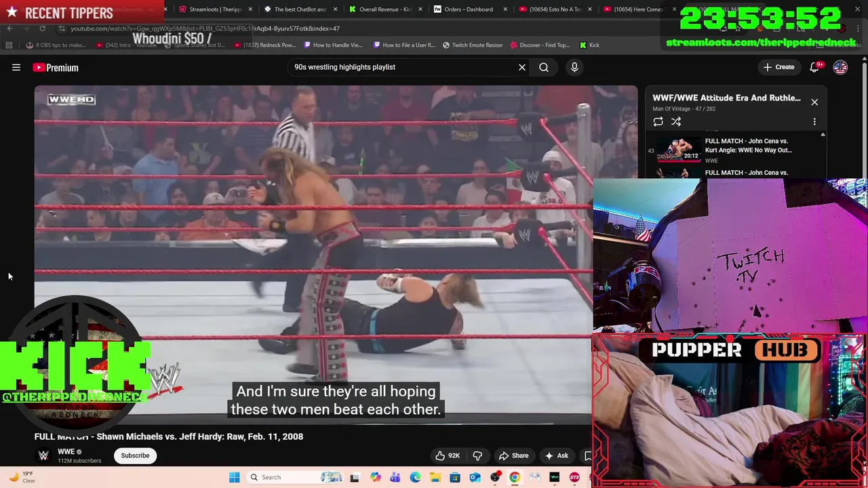Open How to File a User R bookmark
This screenshot has height=488, width=868.
(403, 45)
